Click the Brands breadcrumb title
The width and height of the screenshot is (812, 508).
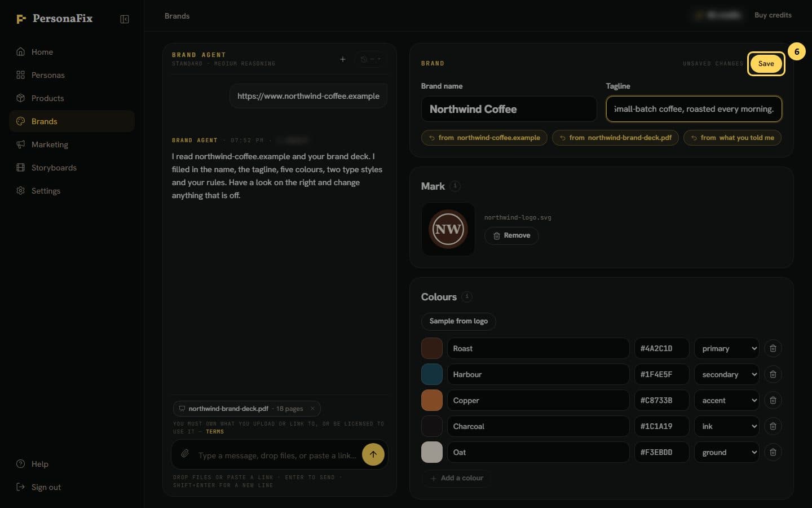click(x=177, y=16)
